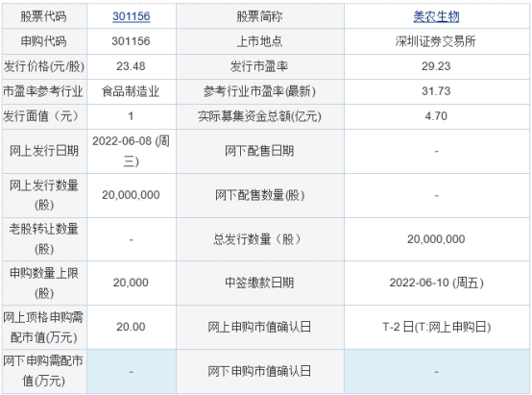Click the 股票简称 header cell

click(260, 16)
